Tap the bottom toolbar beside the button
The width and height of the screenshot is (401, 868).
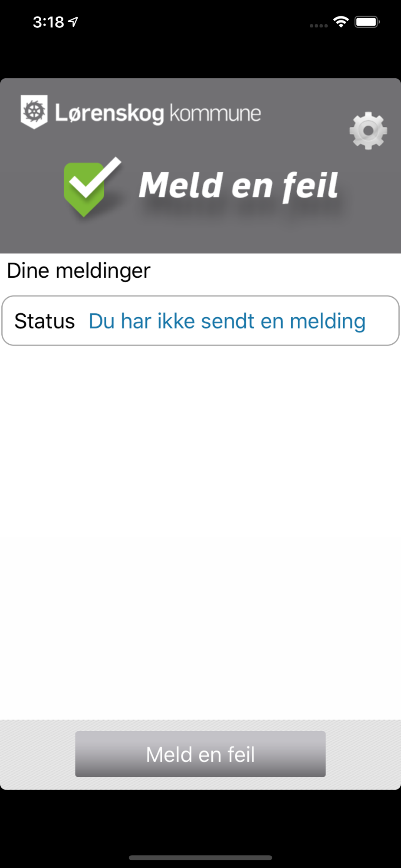click(363, 754)
